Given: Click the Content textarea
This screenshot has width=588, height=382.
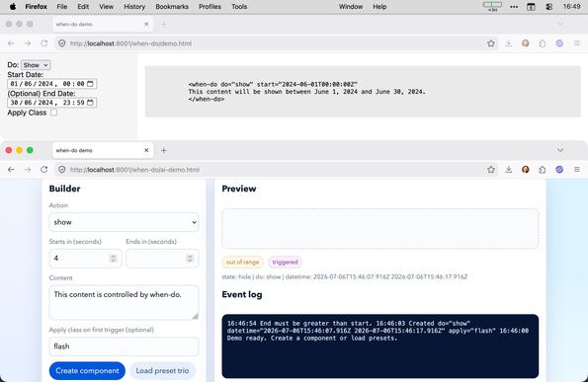Looking at the screenshot, I should [x=124, y=302].
